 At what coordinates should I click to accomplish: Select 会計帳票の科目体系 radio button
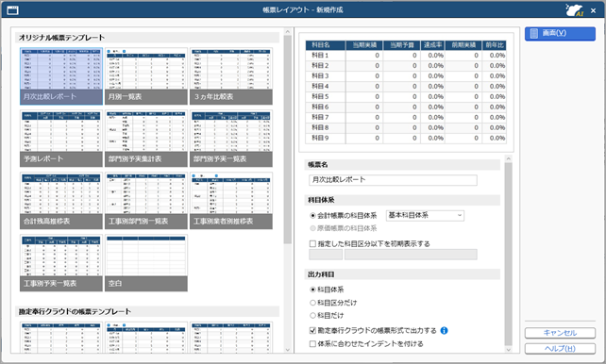click(312, 215)
